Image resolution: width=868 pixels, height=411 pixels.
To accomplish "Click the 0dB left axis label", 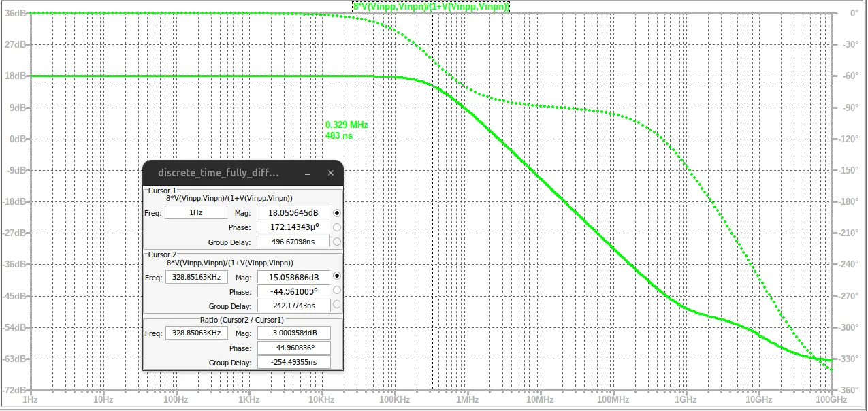I will pos(18,139).
